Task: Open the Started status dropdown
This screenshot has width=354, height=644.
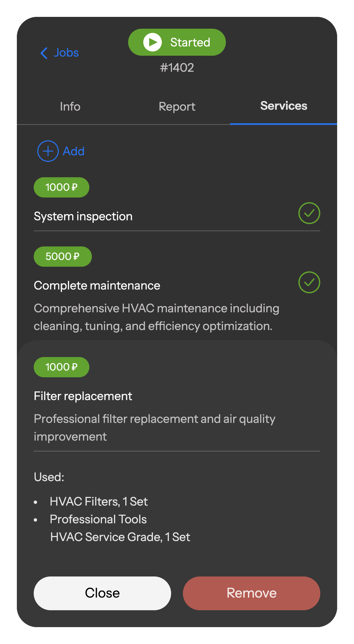Action: pyautogui.click(x=177, y=42)
